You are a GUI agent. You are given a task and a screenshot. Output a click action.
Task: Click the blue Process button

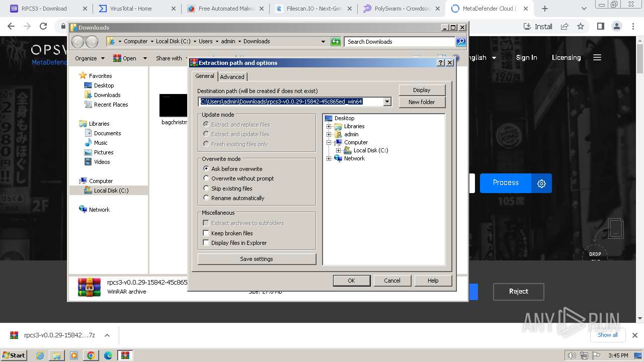point(505,183)
